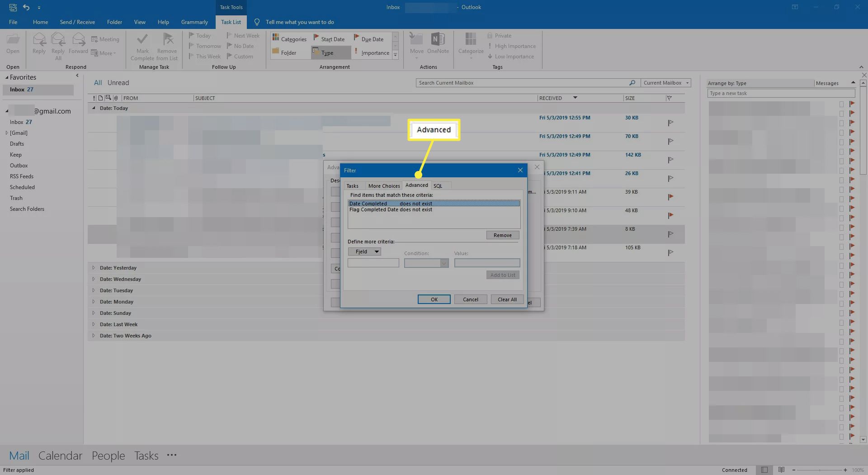Show Unread messages only
Screen dimensions: 868x475
tap(118, 83)
